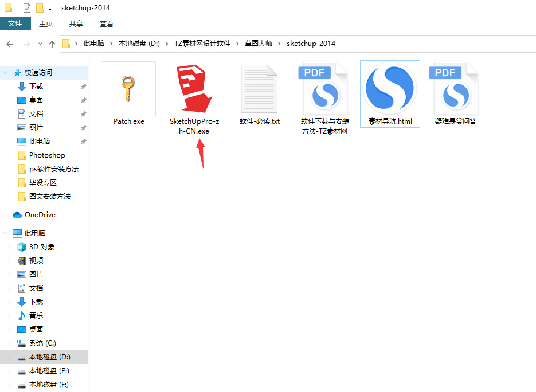Switch to the 主页 ribbon tab
Image resolution: width=536 pixels, height=392 pixels.
click(x=46, y=23)
